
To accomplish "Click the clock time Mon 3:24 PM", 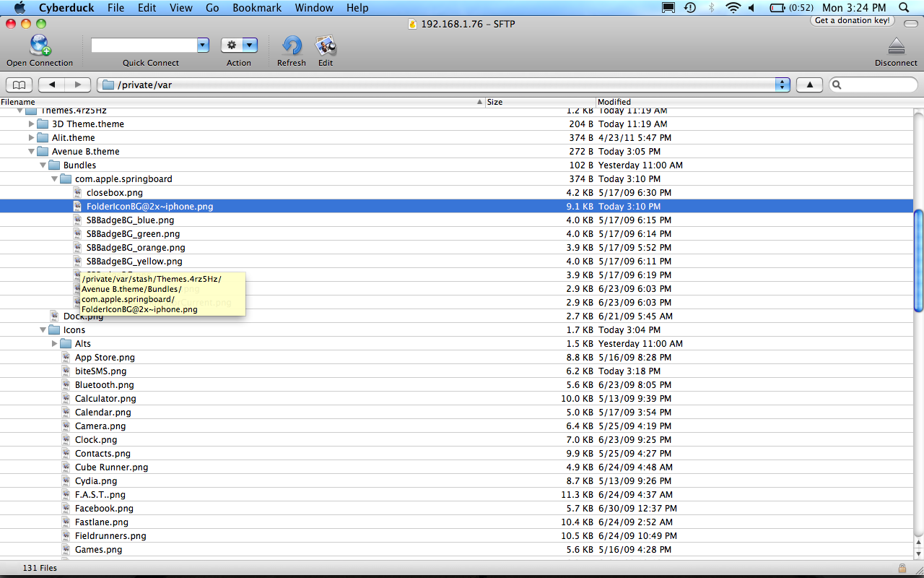I will (854, 7).
